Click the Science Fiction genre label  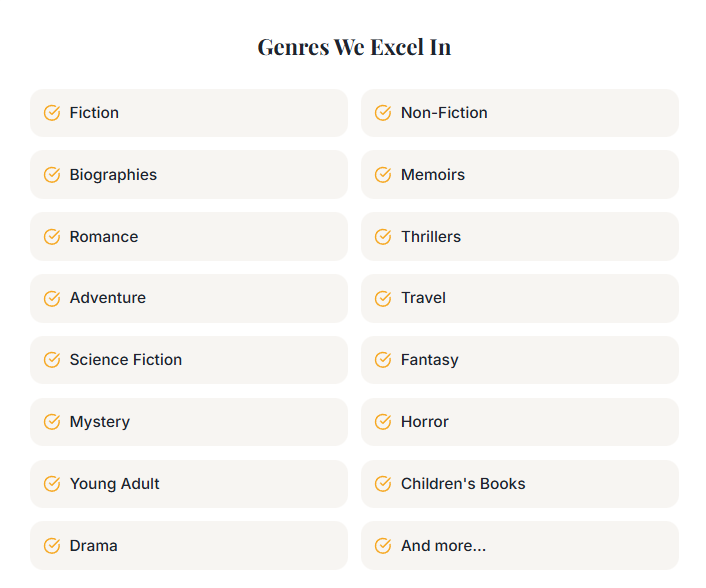point(126,360)
